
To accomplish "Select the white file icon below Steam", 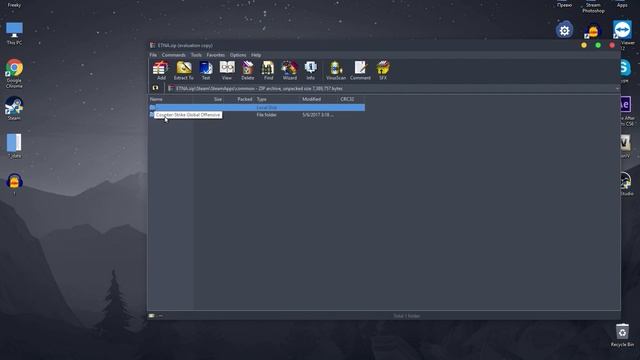I will click(14, 146).
